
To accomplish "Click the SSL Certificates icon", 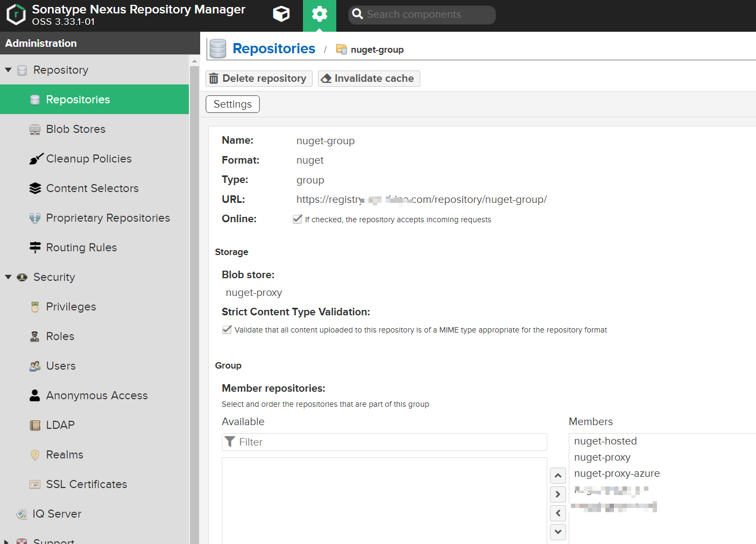I will pos(35,484).
